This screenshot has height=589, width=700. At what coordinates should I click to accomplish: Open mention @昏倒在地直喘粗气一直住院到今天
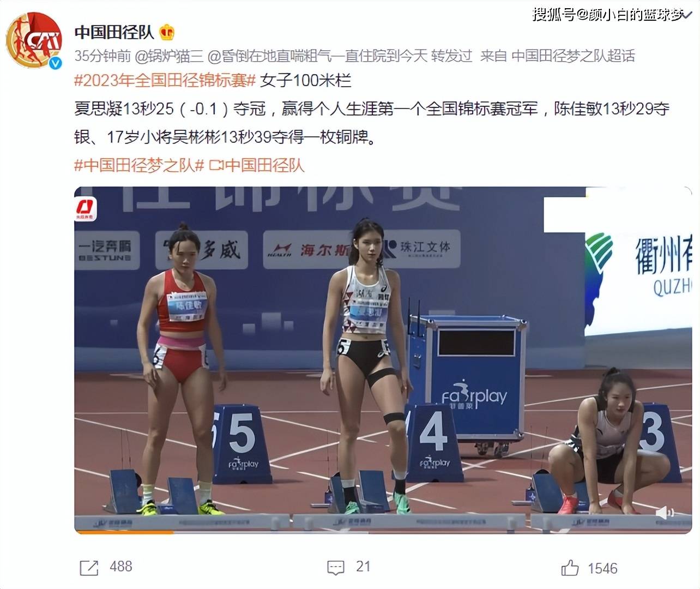click(317, 56)
